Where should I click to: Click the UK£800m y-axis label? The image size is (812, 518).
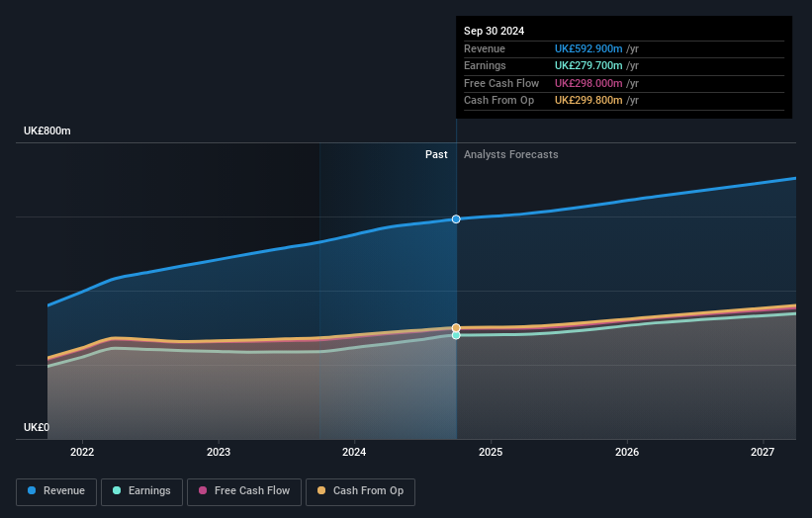pos(47,130)
